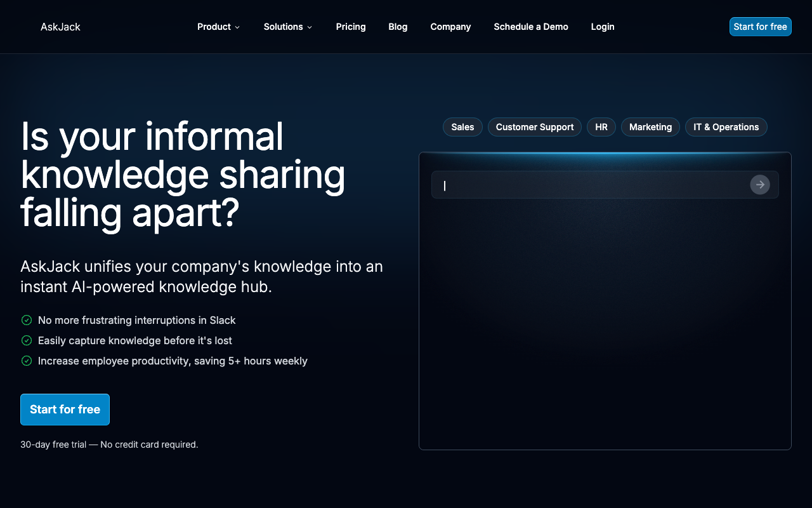This screenshot has height=508, width=812.
Task: Click check icon beside capture knowledge line
Action: pos(27,340)
